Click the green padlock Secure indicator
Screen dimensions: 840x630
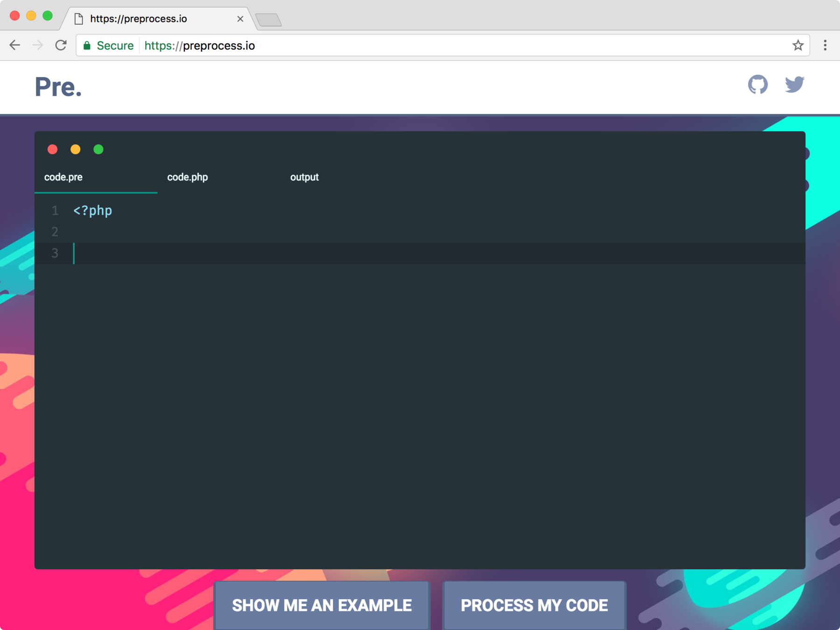point(108,45)
